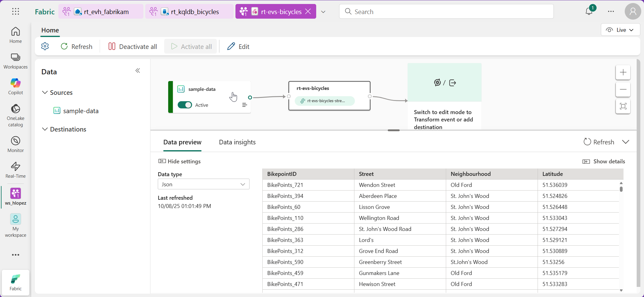This screenshot has width=644, height=297.
Task: Hide settings in the data preview
Action: coord(180,161)
